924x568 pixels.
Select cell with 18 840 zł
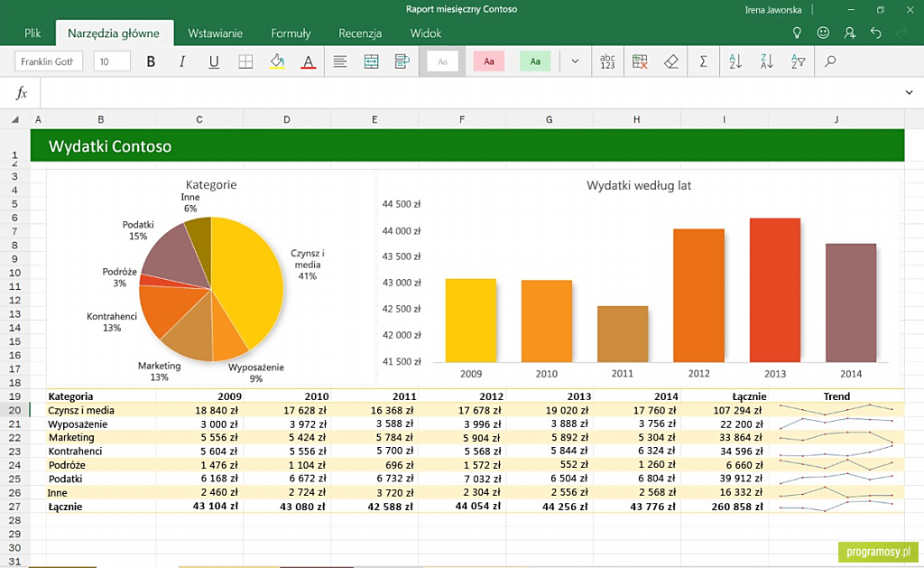pyautogui.click(x=199, y=410)
